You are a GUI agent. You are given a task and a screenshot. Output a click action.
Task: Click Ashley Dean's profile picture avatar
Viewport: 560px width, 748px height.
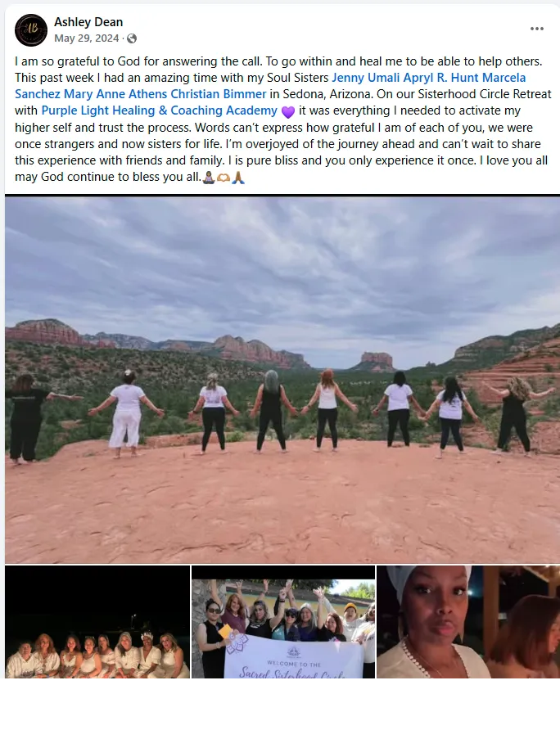pos(31,29)
